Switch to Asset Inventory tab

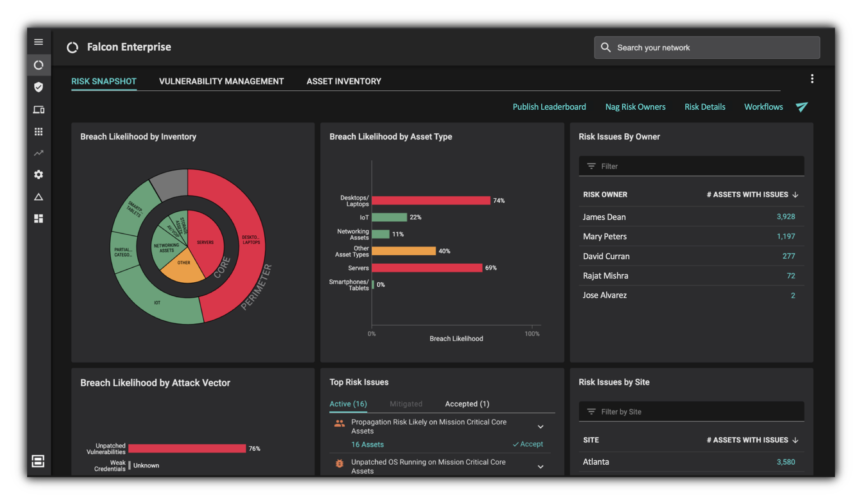[344, 81]
